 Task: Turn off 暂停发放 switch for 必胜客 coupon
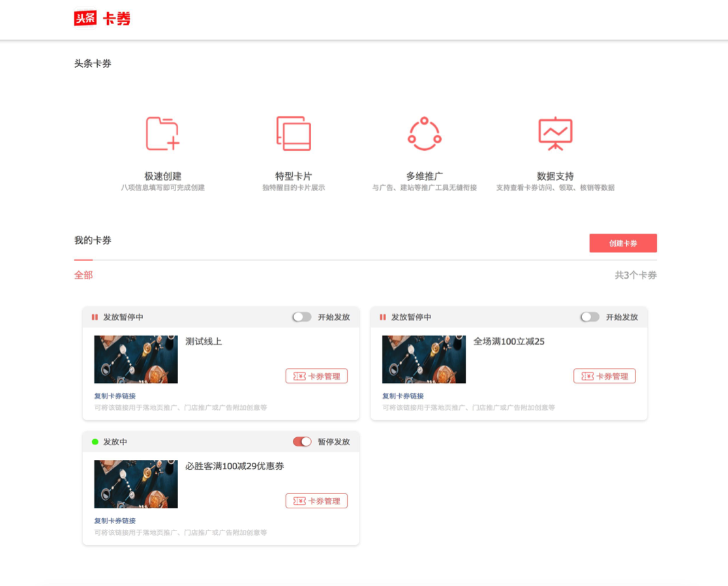(x=302, y=442)
